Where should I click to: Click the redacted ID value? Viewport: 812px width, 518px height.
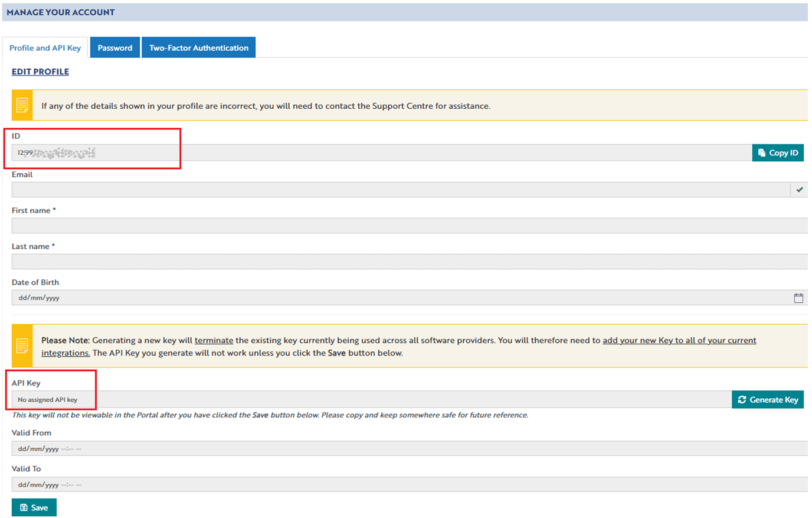click(56, 152)
